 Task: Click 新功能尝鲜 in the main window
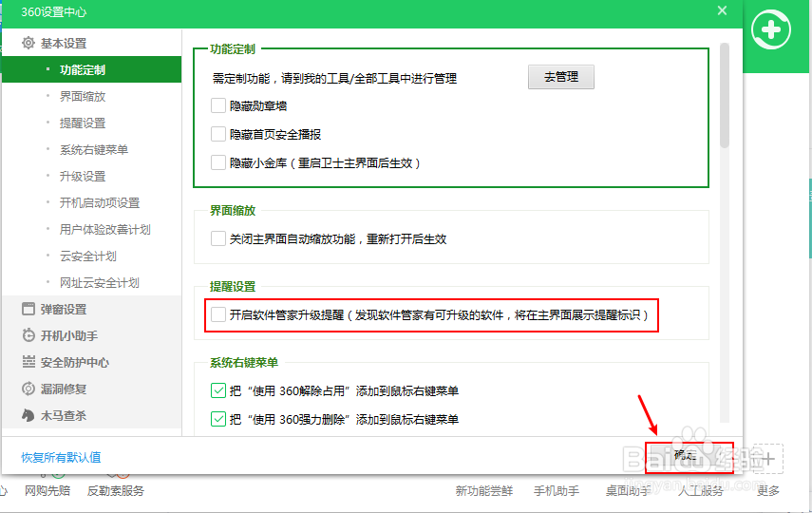pyautogui.click(x=484, y=490)
